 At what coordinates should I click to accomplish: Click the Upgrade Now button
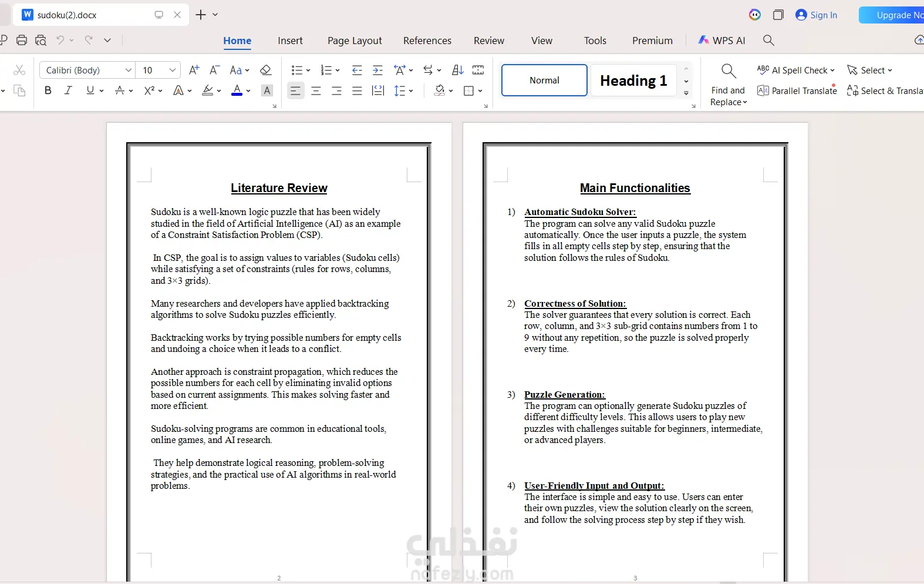891,15
